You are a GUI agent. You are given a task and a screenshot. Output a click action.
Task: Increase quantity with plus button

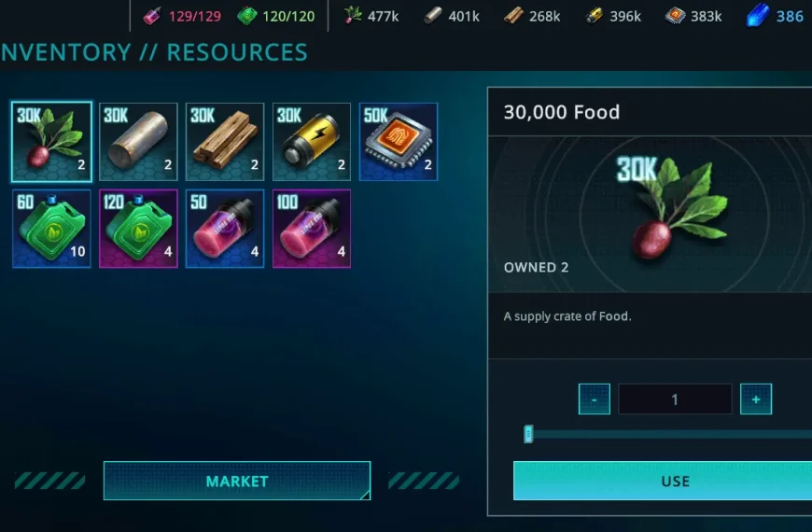756,399
